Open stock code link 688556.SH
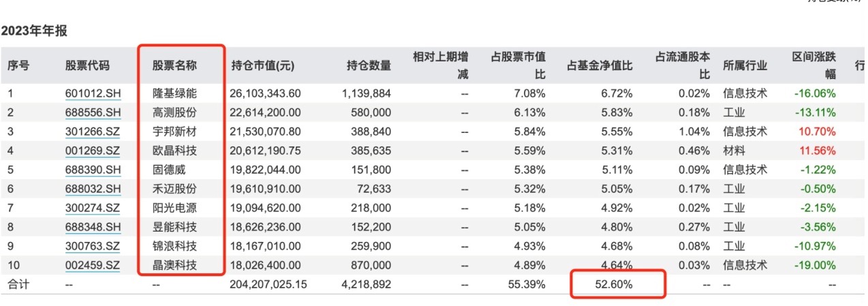 click(x=93, y=112)
